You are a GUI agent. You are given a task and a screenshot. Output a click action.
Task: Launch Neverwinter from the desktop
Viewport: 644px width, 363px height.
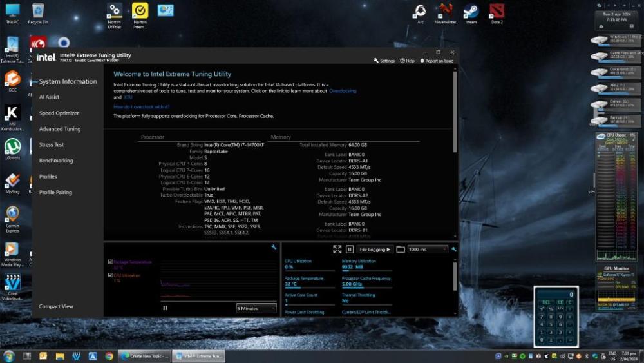tap(446, 14)
